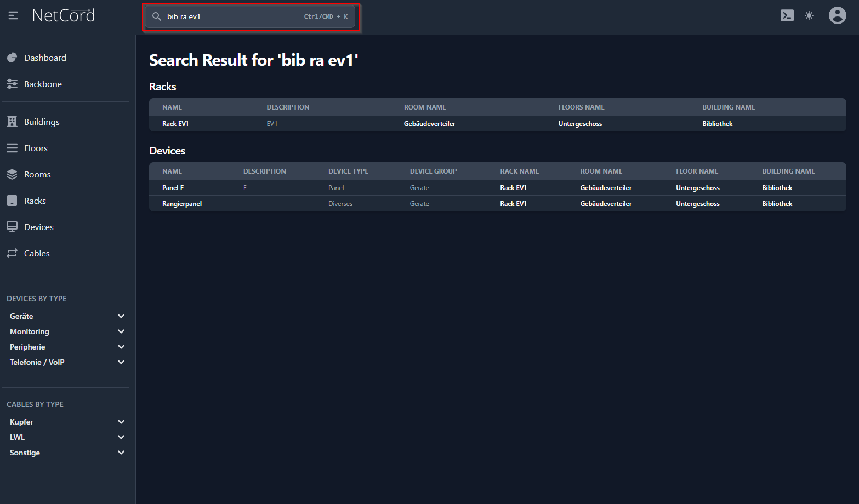This screenshot has height=504, width=859.
Task: Expand the Kupfer cable type group
Action: (x=121, y=422)
